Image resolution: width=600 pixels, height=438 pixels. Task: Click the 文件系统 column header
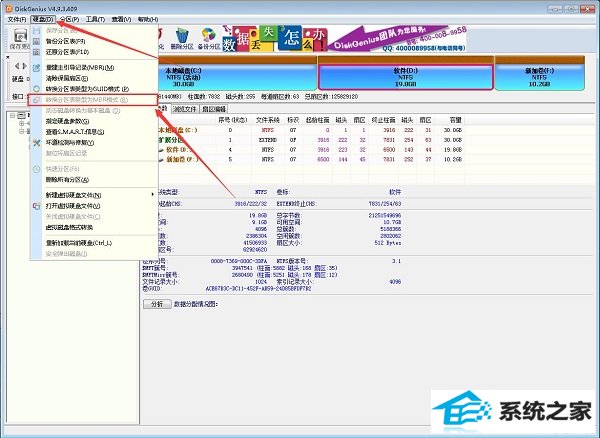268,120
